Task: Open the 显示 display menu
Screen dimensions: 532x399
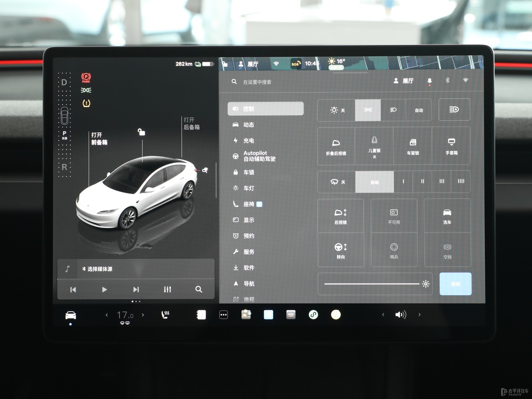Action: 244,220
